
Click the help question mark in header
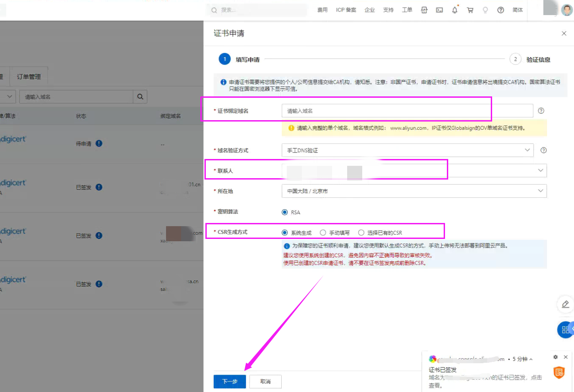click(x=500, y=10)
